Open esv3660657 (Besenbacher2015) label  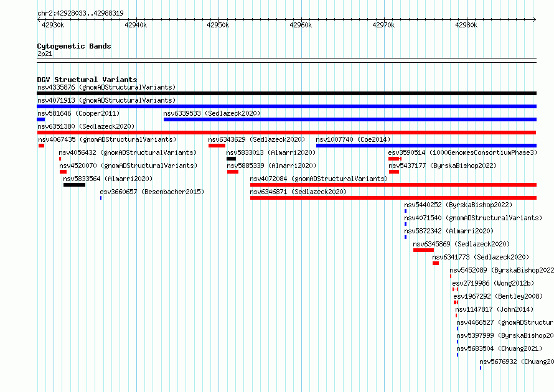152,192
